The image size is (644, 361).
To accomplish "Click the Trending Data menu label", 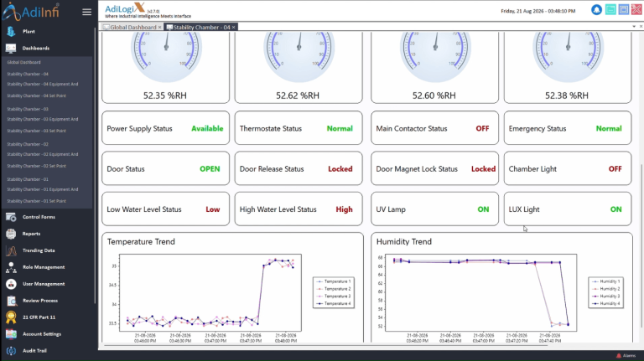I will (x=39, y=250).
